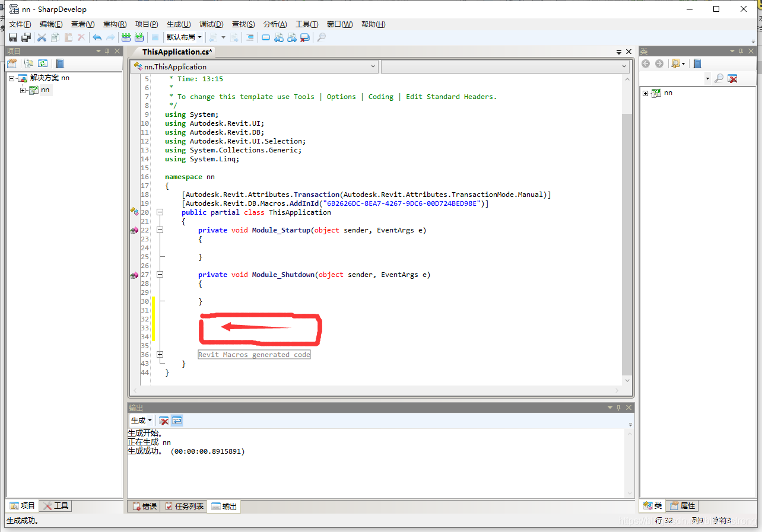Click the Build solution icon

(x=126, y=37)
